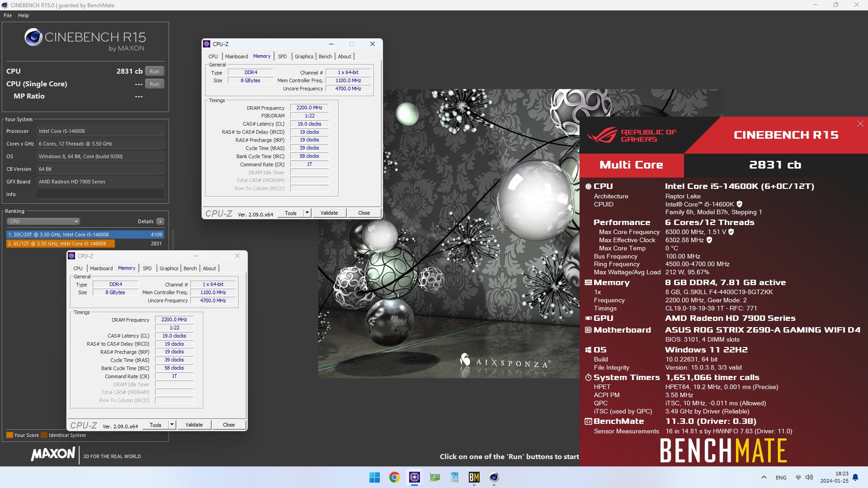The height and width of the screenshot is (488, 868).
Task: Click Validate in lower CPU-Z window
Action: pos(194,425)
